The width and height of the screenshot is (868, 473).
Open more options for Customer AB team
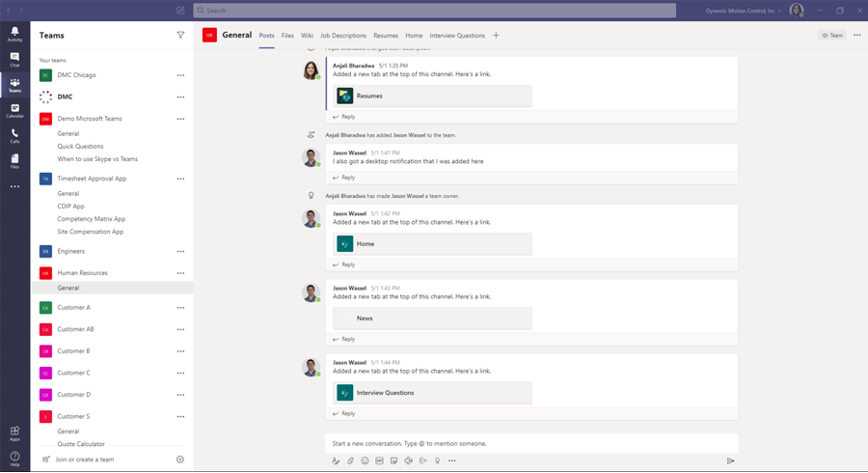click(180, 329)
